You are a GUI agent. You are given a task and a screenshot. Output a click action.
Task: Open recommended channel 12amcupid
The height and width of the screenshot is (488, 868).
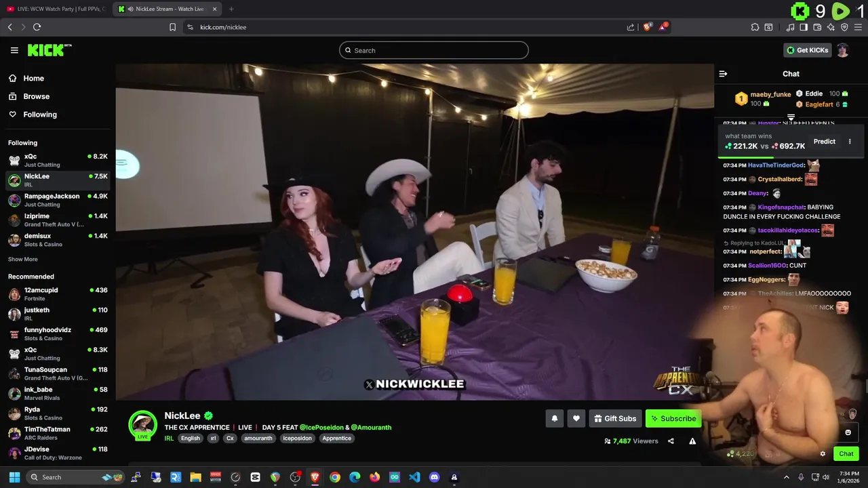pos(58,294)
